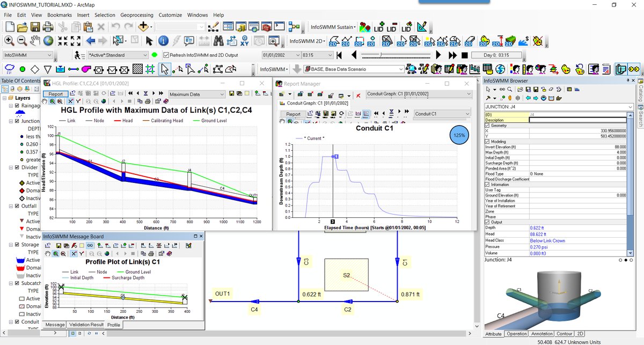Activate the Pan hand tool
Viewport: 644px width, 345px height.
(x=35, y=40)
